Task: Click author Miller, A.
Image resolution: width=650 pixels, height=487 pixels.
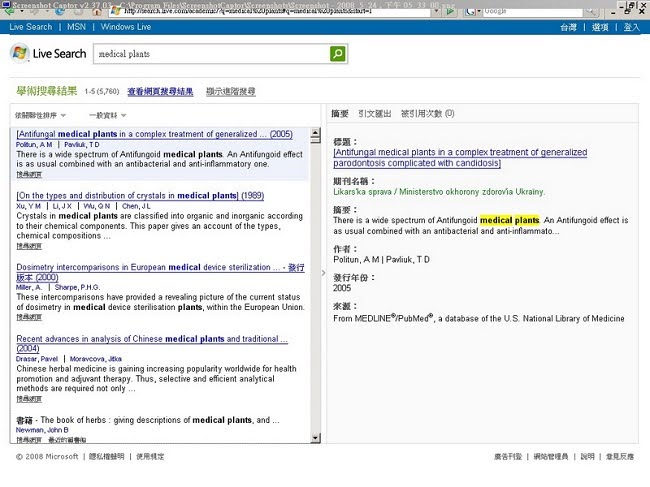Action: point(29,287)
